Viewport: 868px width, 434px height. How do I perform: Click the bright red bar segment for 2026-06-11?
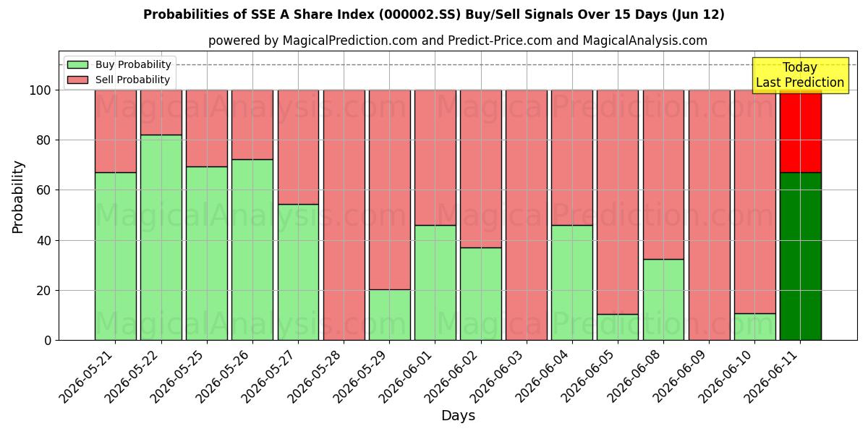pyautogui.click(x=801, y=131)
